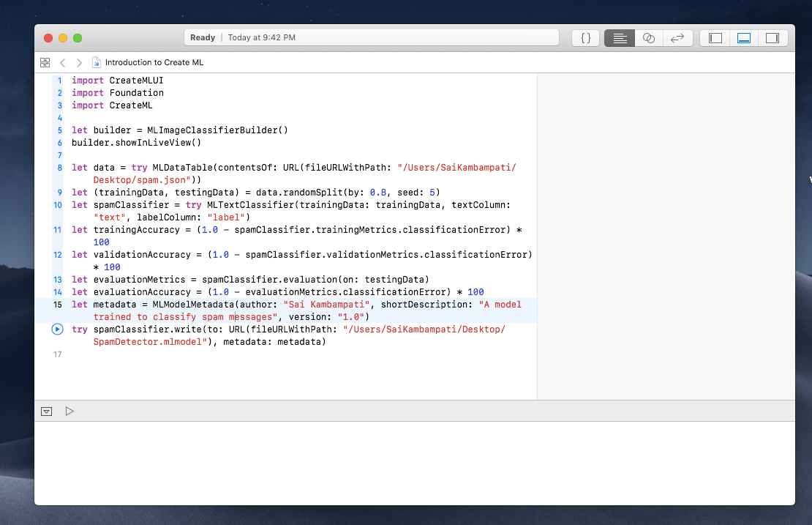
Task: Hide the bottom Debug area panel
Action: (744, 38)
